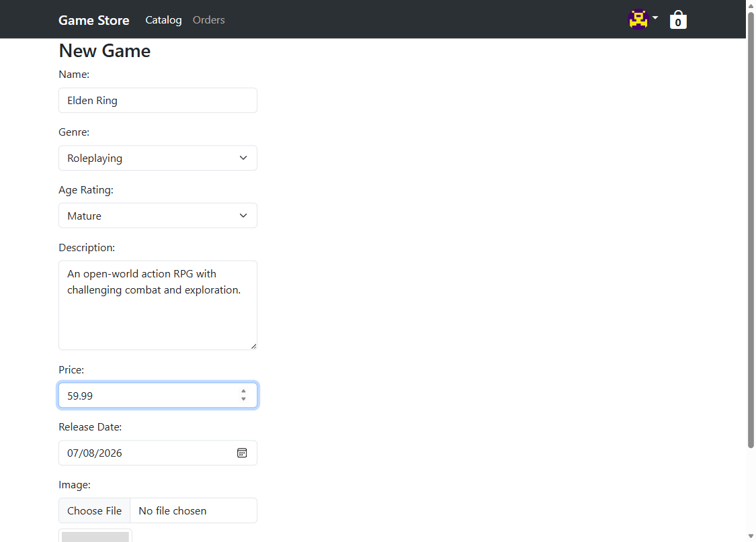Click the "Genre:" label
756x542 pixels.
click(74, 132)
